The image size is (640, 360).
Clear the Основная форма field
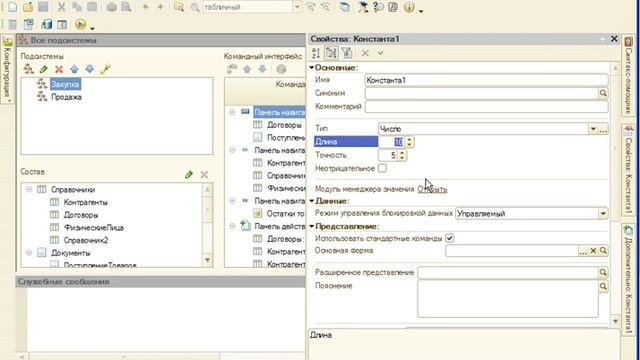click(593, 251)
